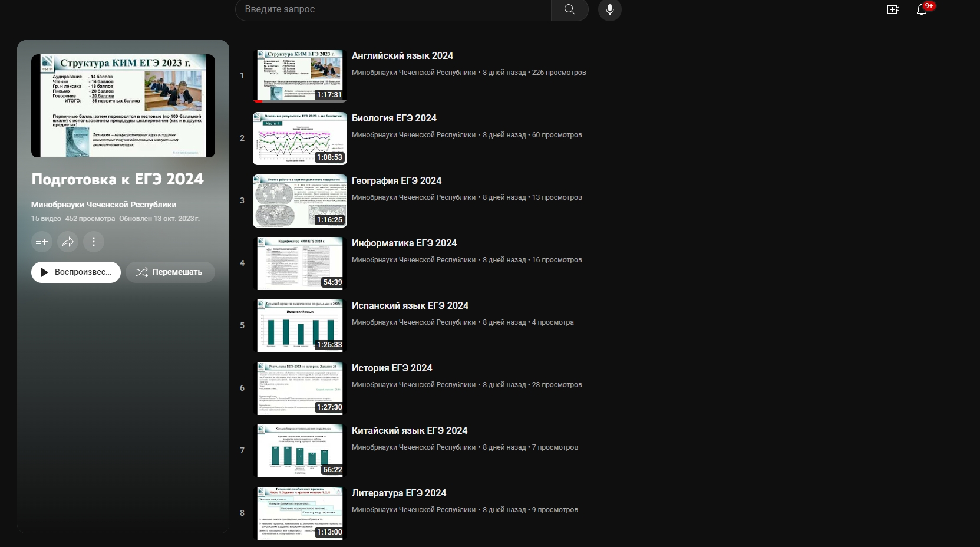This screenshot has height=547, width=980.
Task: Activate voice search microphone icon
Action: coord(609,9)
